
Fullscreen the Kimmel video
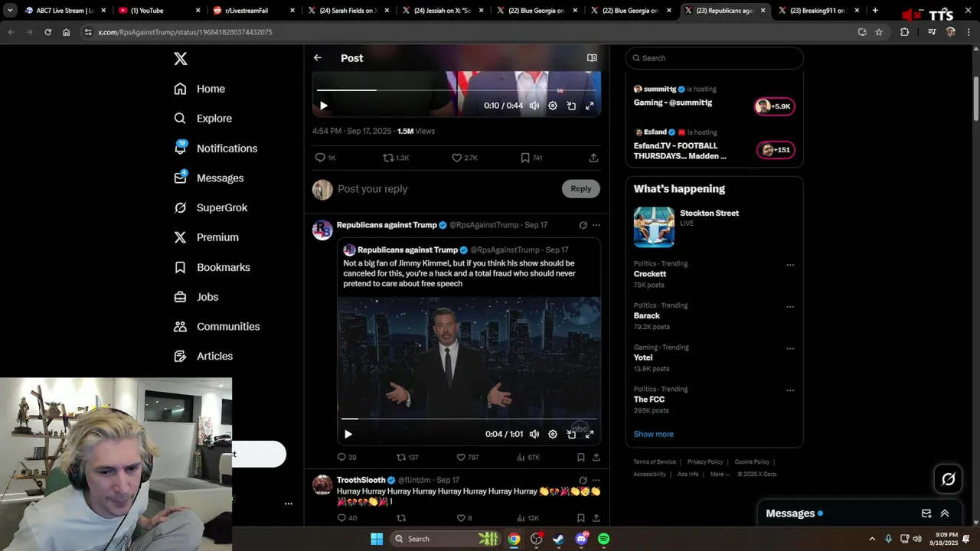(590, 434)
